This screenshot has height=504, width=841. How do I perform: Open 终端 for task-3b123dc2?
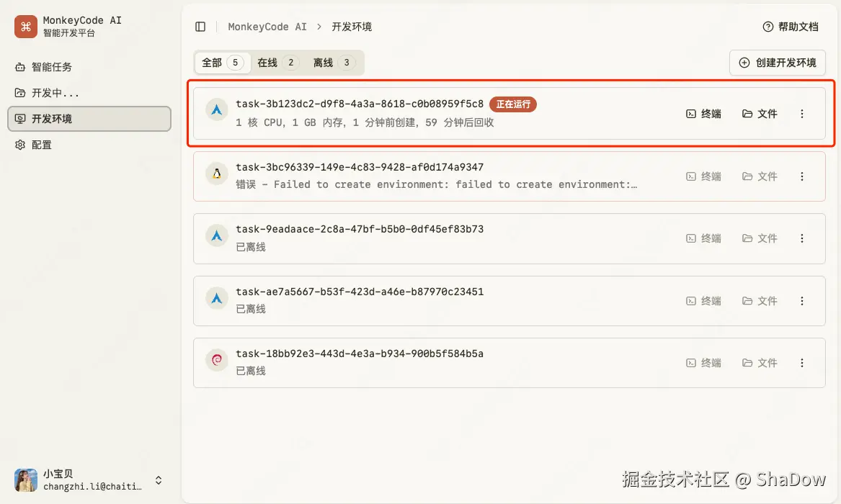coord(703,114)
